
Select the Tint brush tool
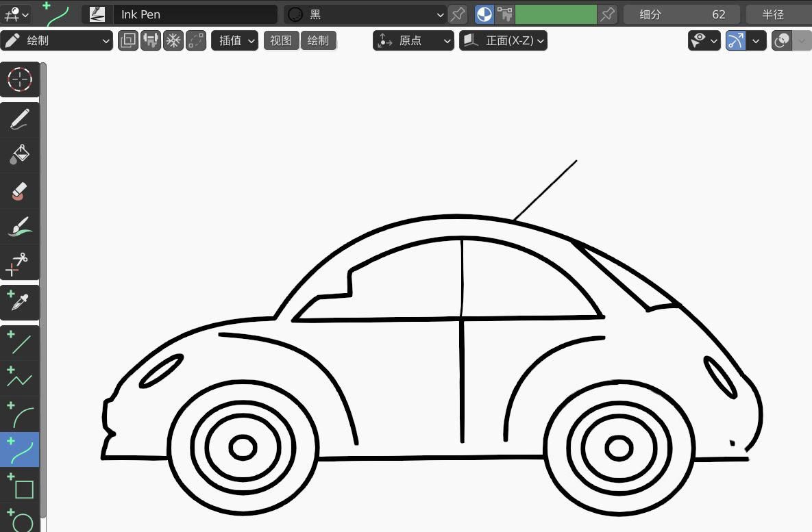pos(19,227)
